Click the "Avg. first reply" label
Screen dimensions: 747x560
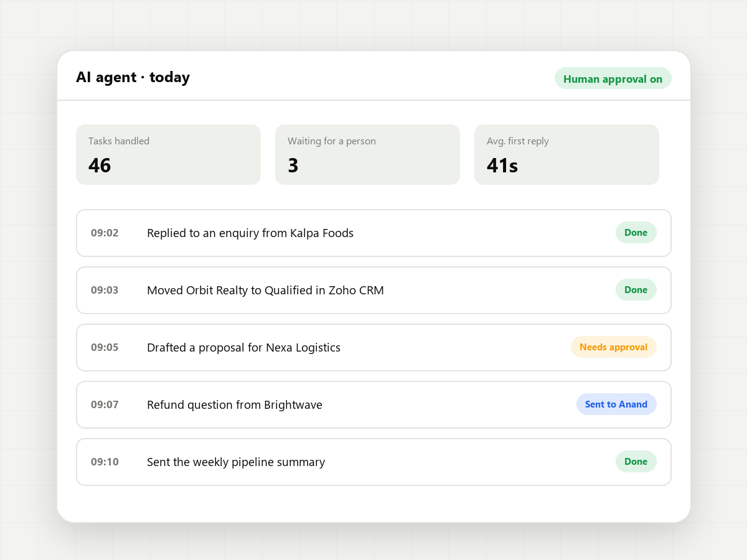tap(518, 141)
